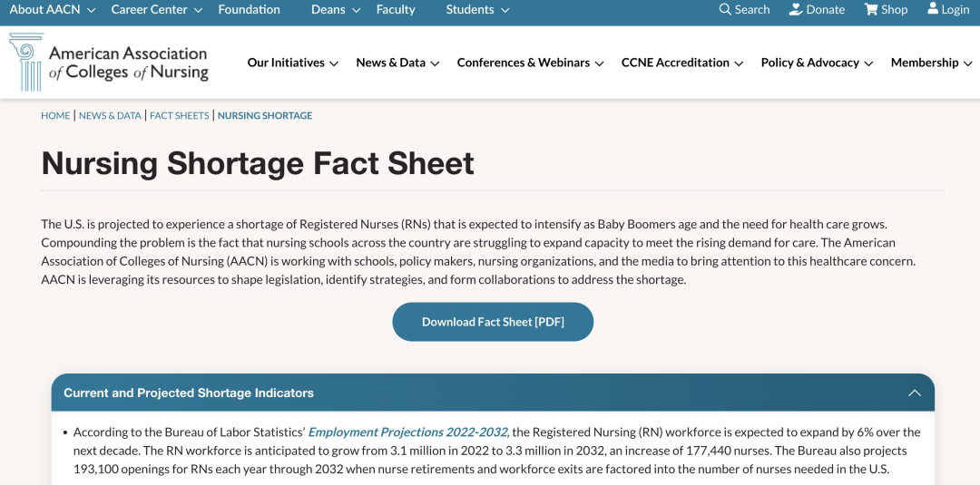Open the Our Initiatives menu
Image resolution: width=980 pixels, height=485 pixels.
pyautogui.click(x=293, y=63)
